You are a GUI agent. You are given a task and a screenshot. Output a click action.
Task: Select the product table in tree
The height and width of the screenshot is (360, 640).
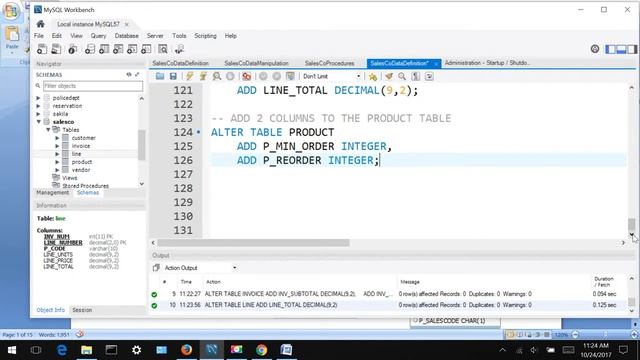pos(82,162)
